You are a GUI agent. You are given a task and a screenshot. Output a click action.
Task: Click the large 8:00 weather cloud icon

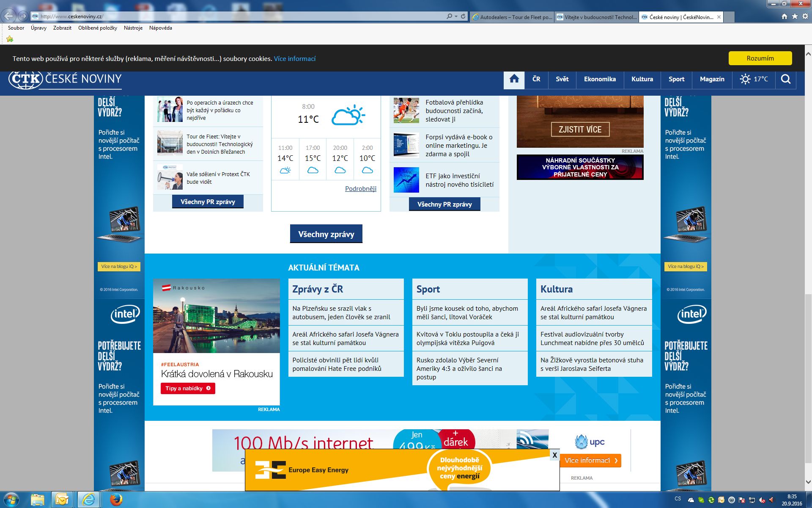coord(348,115)
